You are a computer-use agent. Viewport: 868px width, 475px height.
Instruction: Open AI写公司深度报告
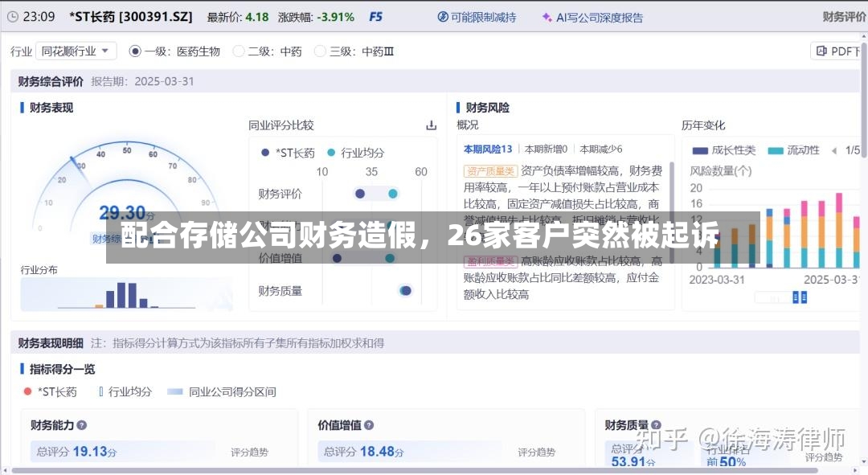point(600,18)
